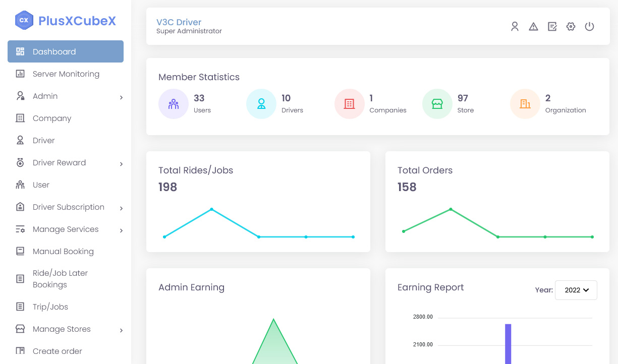
Task: Click the Driver person icon in sidebar
Action: (x=20, y=140)
